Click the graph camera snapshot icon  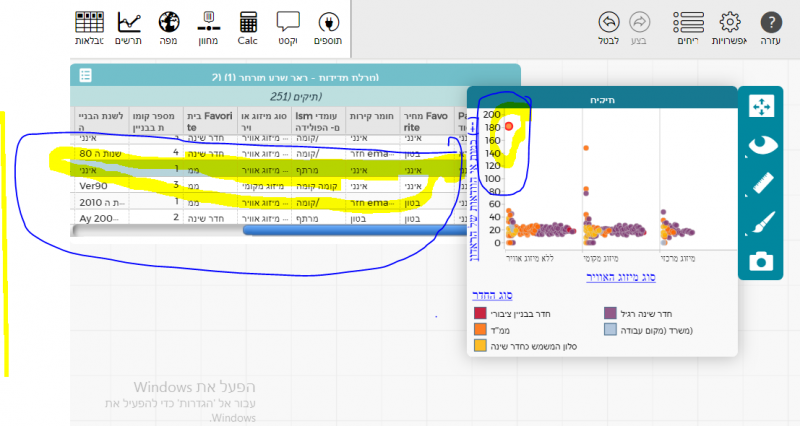762,261
